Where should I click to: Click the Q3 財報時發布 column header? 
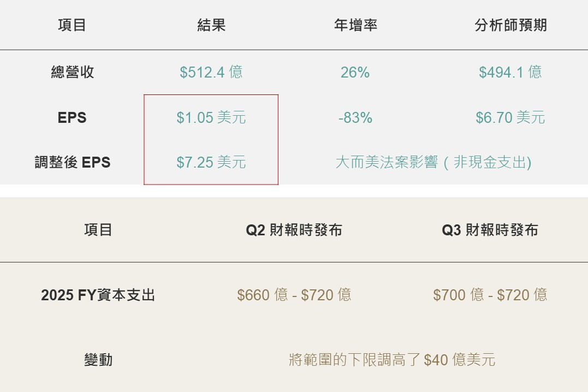(x=490, y=230)
